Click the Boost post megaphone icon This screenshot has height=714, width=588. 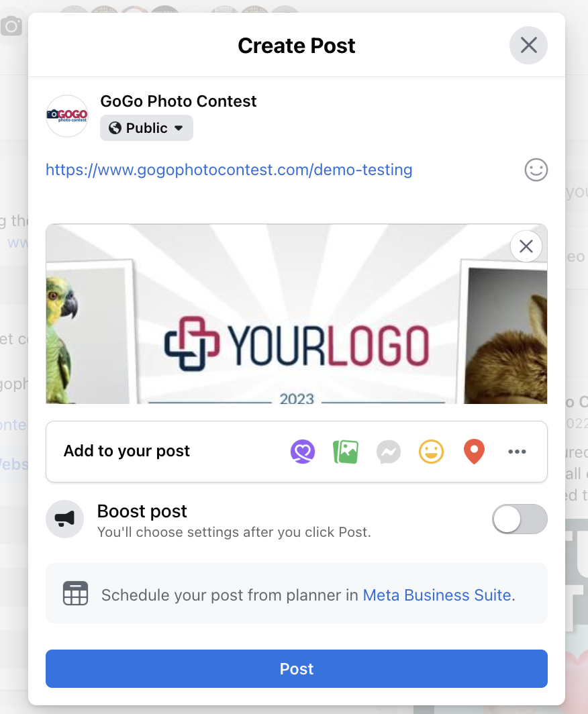64,519
